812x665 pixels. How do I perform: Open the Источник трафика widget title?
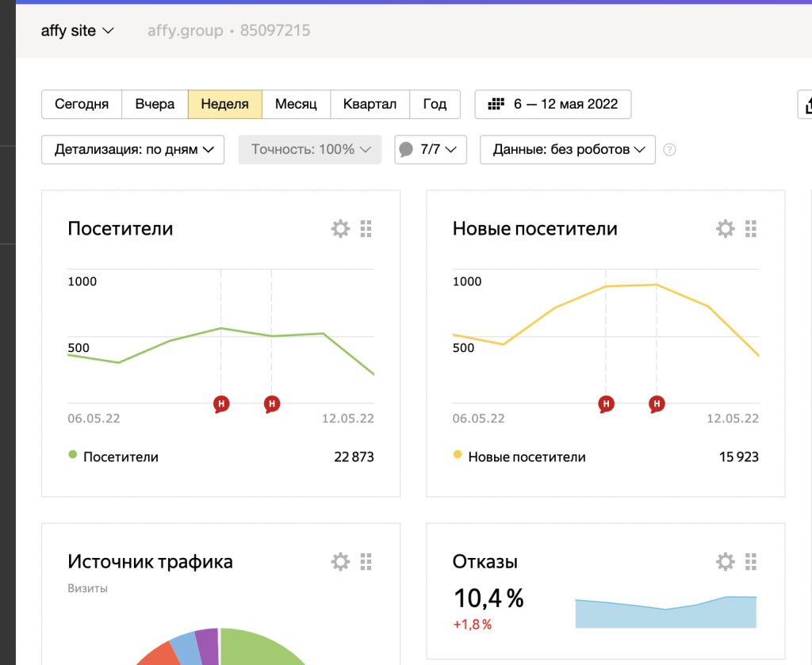[x=150, y=562]
